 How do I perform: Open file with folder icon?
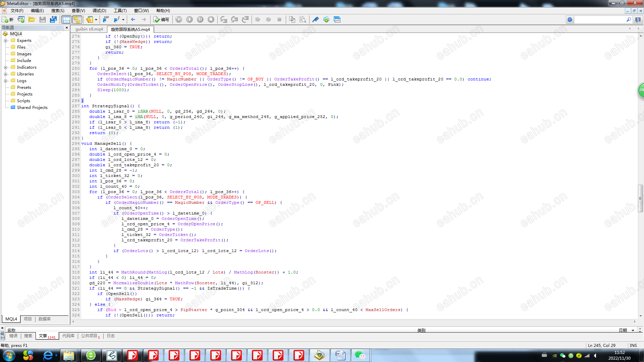coord(32,19)
